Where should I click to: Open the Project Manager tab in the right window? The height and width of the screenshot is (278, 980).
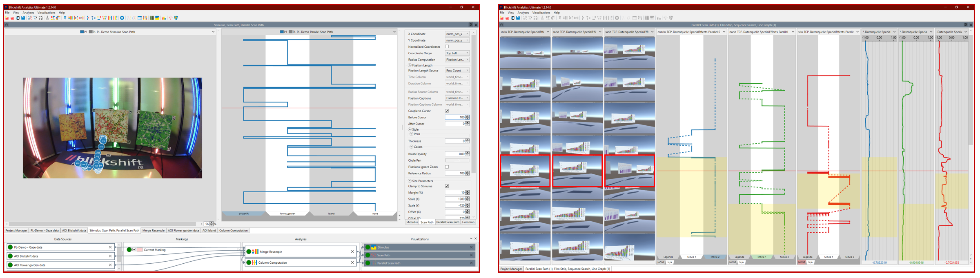511,269
